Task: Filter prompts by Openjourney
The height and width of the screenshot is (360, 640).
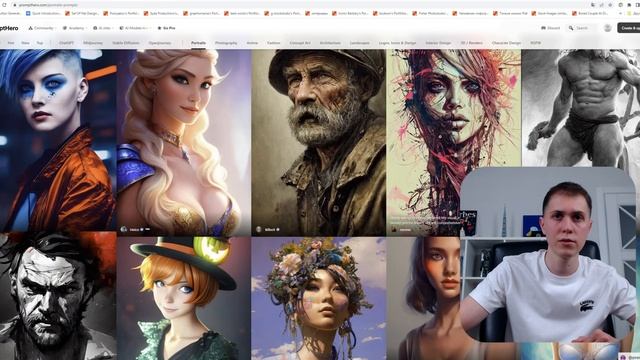Action: 160,43
